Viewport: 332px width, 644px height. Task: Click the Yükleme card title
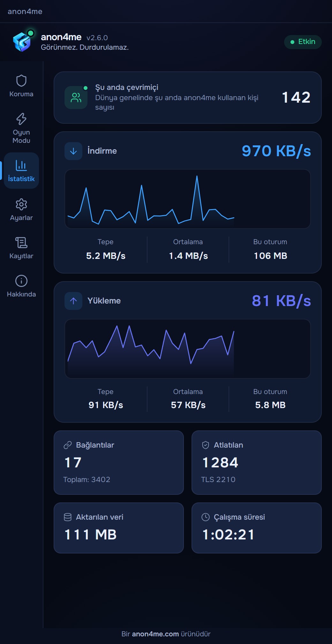[x=104, y=301]
